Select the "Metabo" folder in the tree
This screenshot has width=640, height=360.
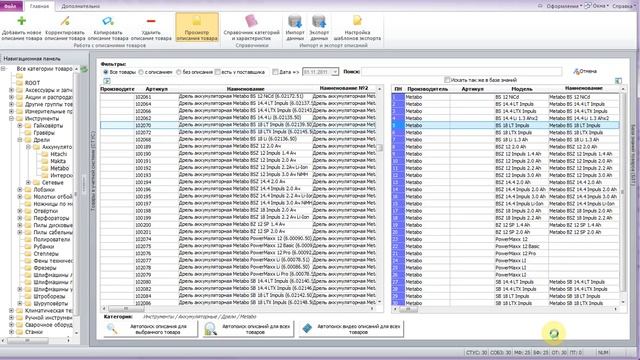60,168
